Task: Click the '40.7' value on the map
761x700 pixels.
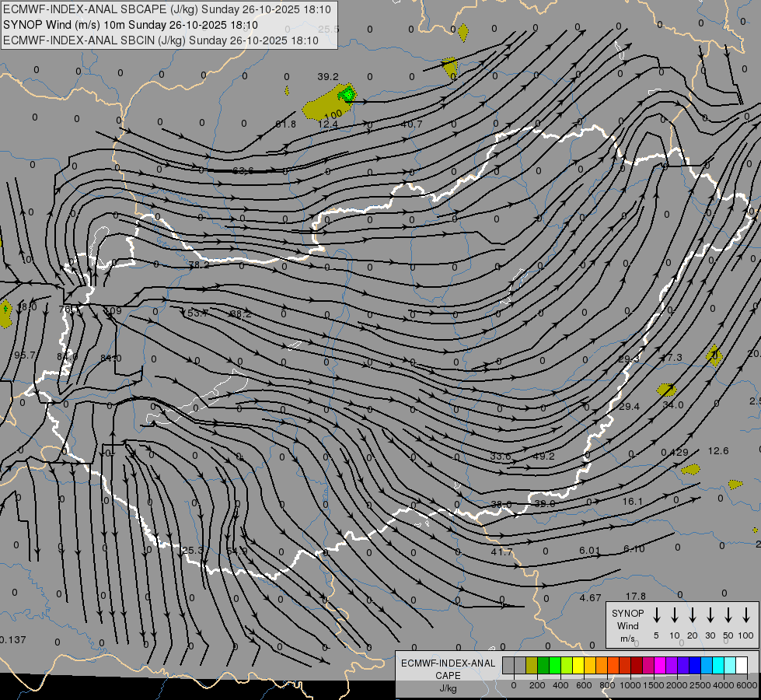Action: point(411,124)
